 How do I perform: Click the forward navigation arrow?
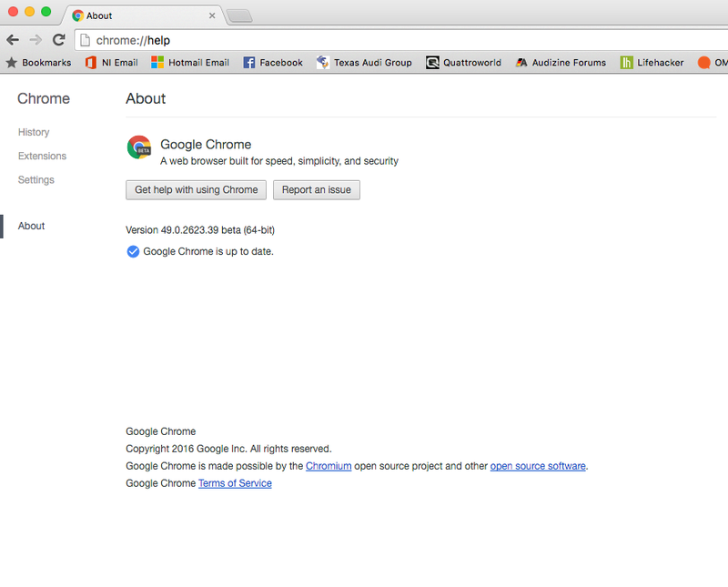pyautogui.click(x=35, y=40)
